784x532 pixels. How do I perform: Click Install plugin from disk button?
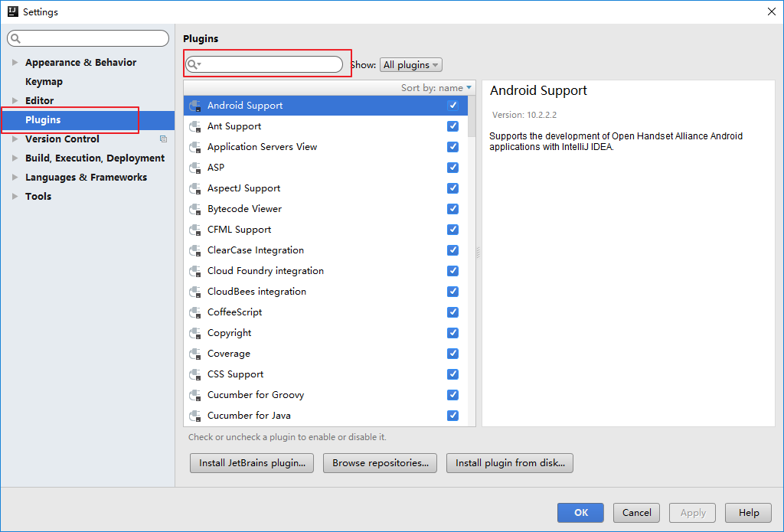(x=509, y=463)
